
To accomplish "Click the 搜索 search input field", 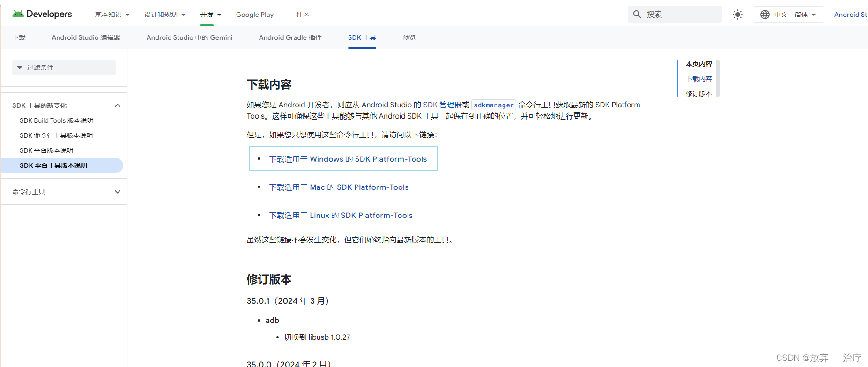I will pos(675,15).
